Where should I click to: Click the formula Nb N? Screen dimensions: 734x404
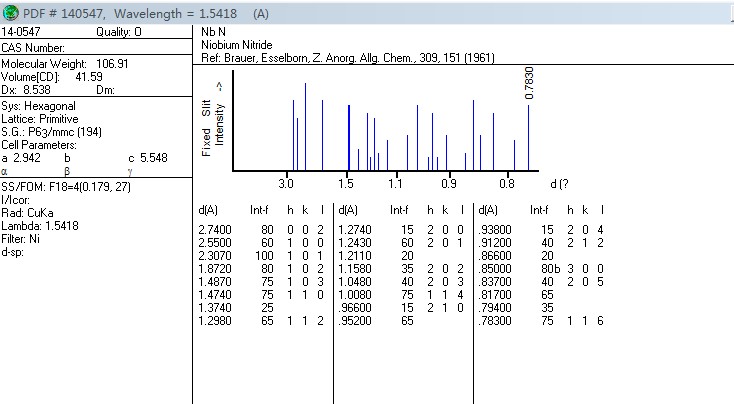pyautogui.click(x=213, y=32)
